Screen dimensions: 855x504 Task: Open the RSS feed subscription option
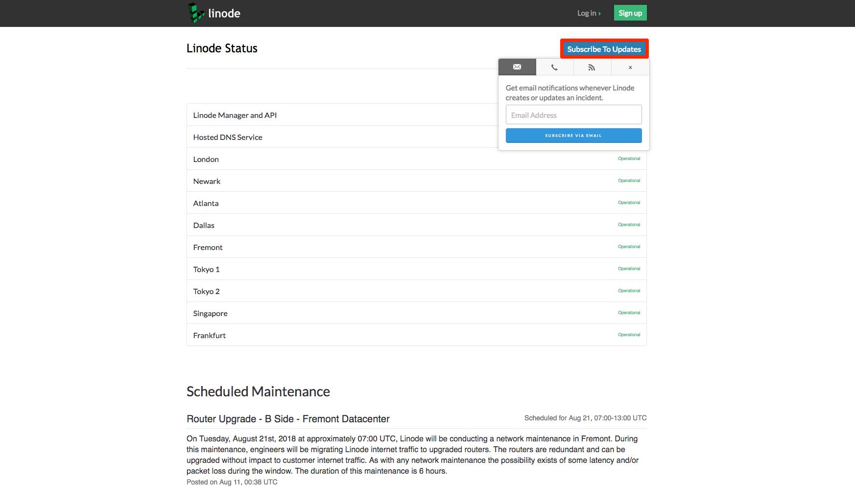coord(592,67)
